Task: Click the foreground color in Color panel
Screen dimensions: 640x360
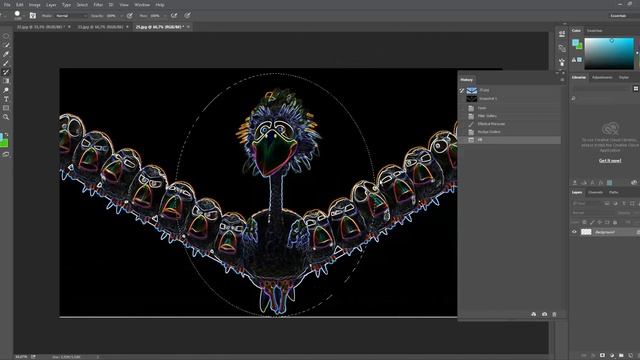Action: [576, 42]
